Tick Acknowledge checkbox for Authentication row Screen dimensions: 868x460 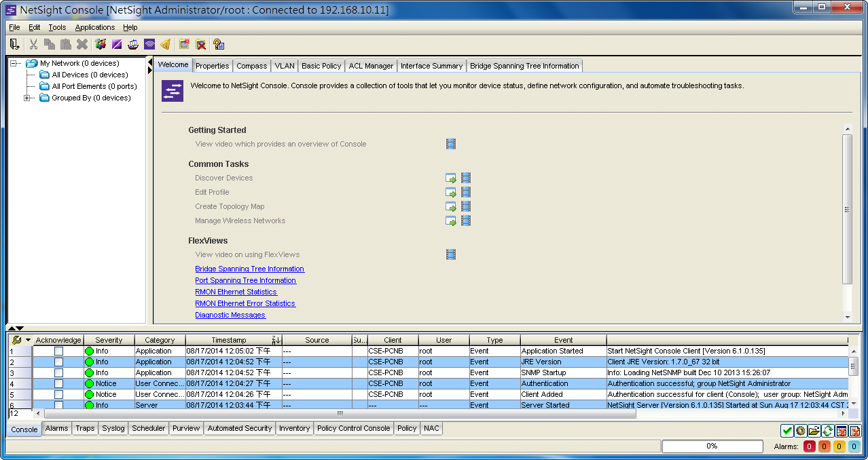58,383
